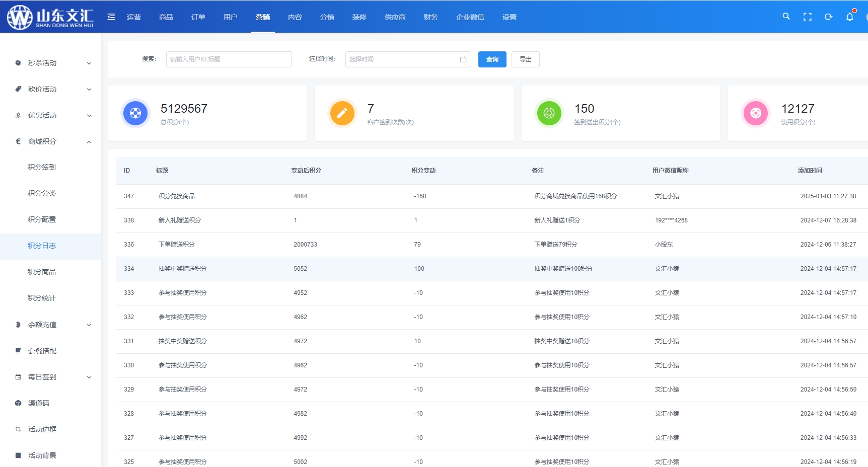
Task: Open the 分销 top menu
Action: 327,17
